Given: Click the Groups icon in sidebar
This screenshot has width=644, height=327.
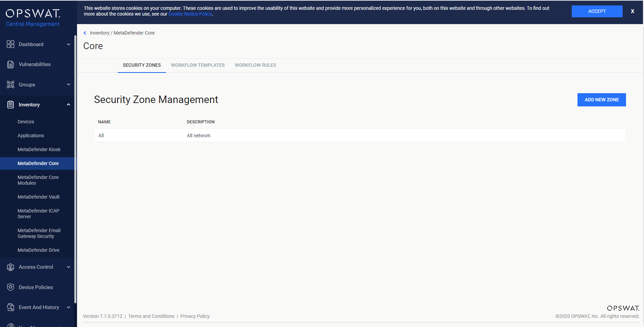Looking at the screenshot, I should (x=11, y=85).
